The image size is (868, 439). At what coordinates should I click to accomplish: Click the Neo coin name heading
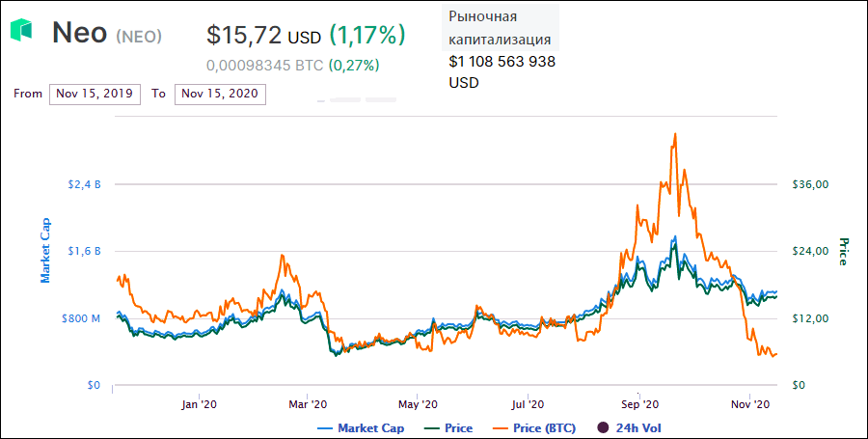point(80,33)
